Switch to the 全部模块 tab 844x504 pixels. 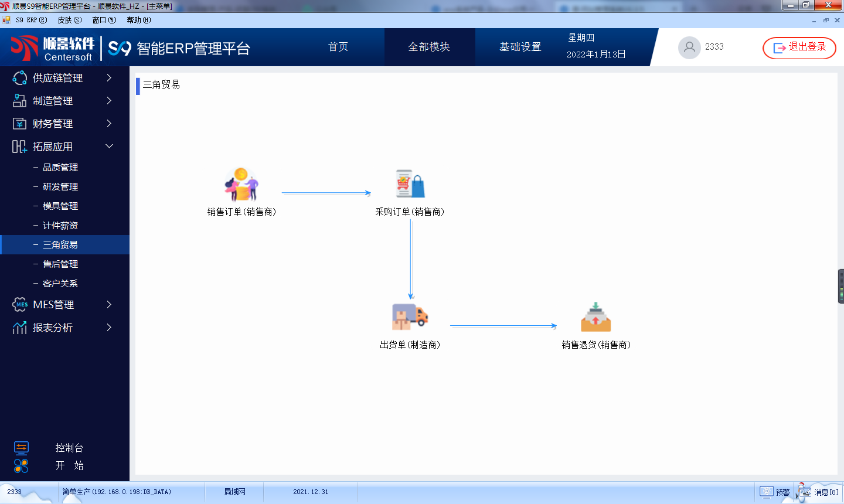click(x=429, y=47)
